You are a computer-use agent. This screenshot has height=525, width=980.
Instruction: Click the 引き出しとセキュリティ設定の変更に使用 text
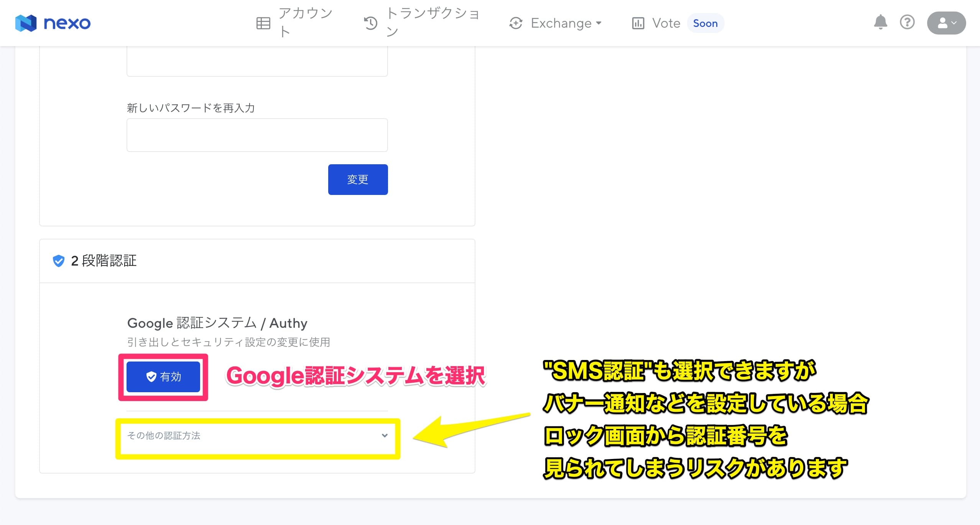[229, 342]
